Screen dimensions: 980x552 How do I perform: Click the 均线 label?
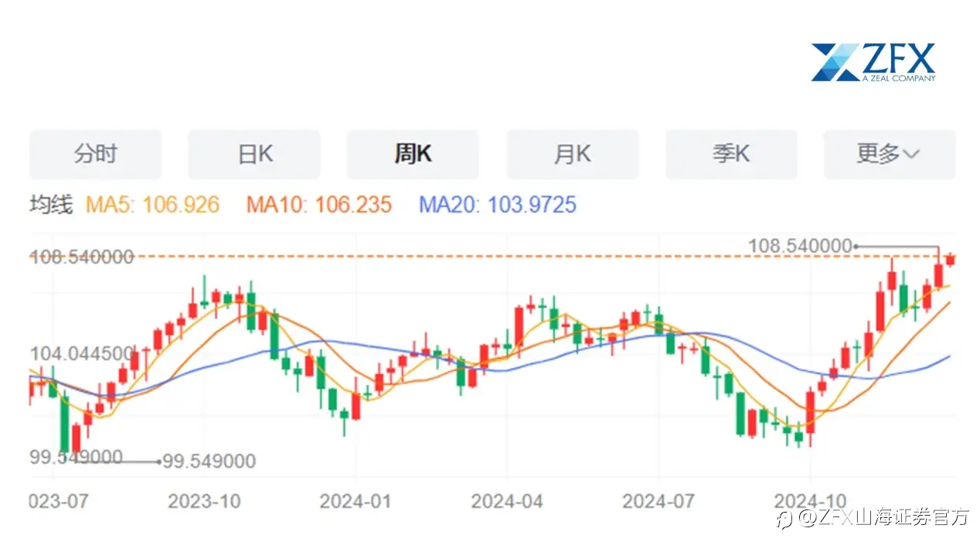pyautogui.click(x=50, y=205)
